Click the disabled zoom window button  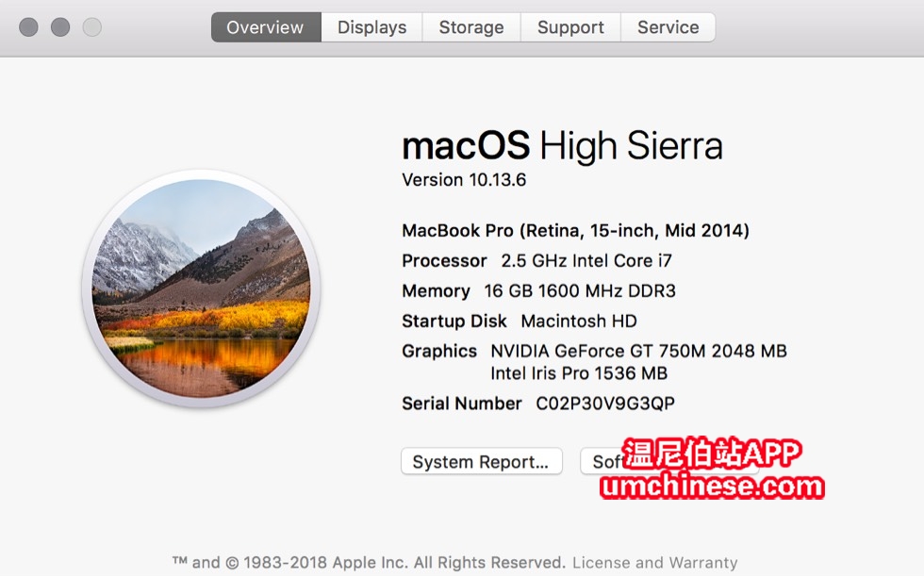coord(92,27)
